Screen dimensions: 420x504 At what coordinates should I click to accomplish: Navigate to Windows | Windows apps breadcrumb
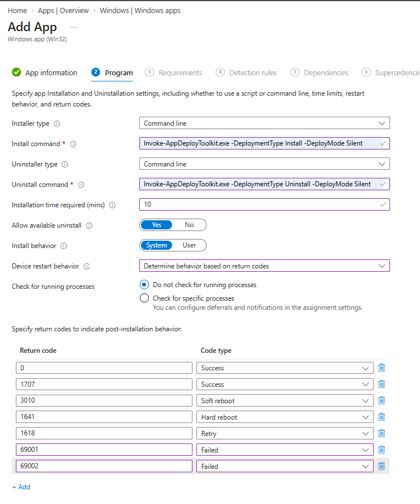click(140, 11)
